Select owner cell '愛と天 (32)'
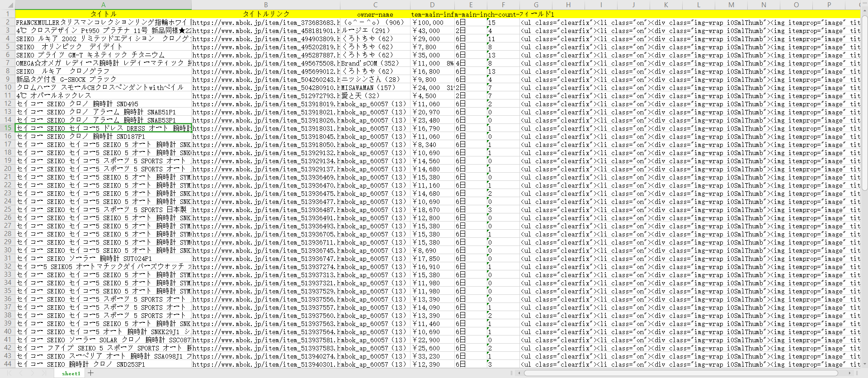This screenshot has height=378, width=868. (x=375, y=95)
